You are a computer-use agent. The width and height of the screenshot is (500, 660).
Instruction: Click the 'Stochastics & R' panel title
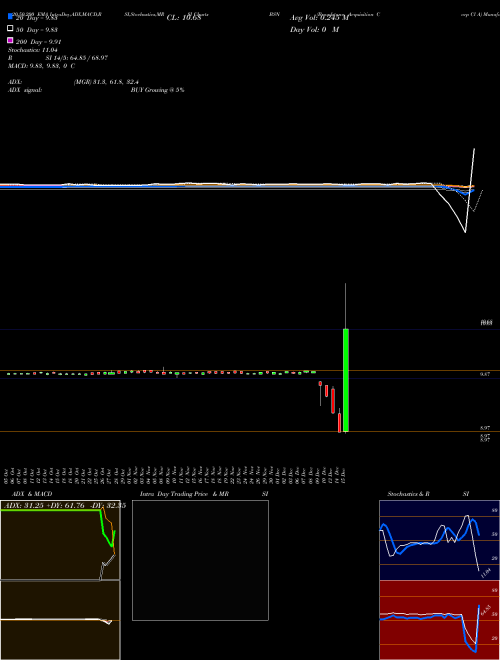408,494
